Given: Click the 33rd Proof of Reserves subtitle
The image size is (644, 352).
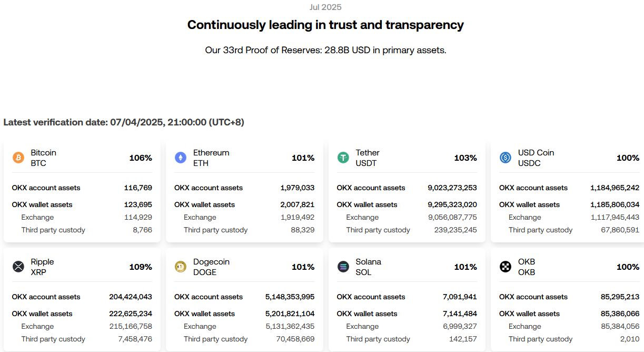Looking at the screenshot, I should point(325,50).
